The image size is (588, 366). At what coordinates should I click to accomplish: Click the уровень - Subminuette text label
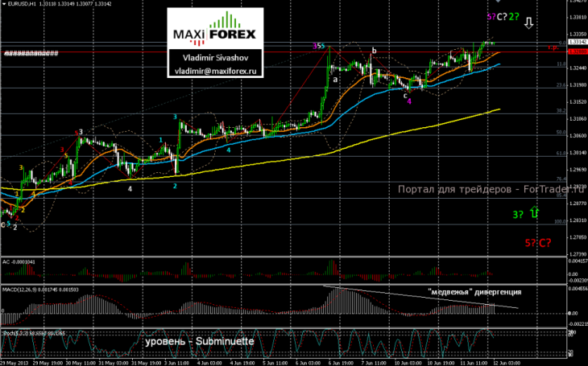coord(200,342)
